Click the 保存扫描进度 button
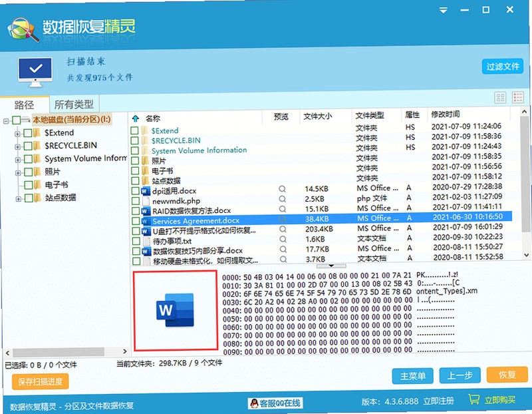This screenshot has width=532, height=414. click(41, 381)
